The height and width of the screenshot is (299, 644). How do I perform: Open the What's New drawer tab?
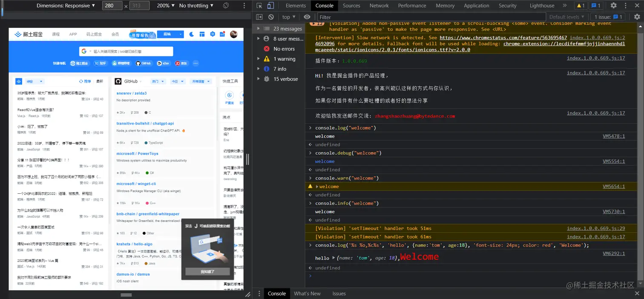click(307, 293)
